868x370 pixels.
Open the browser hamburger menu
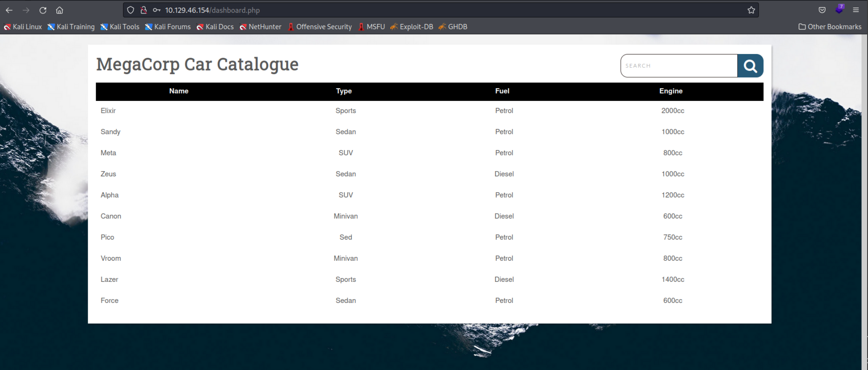point(856,10)
